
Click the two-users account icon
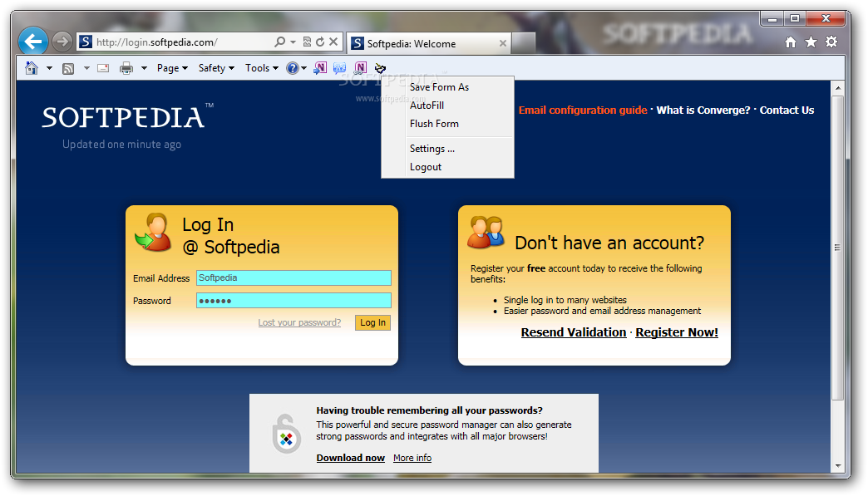(x=486, y=233)
